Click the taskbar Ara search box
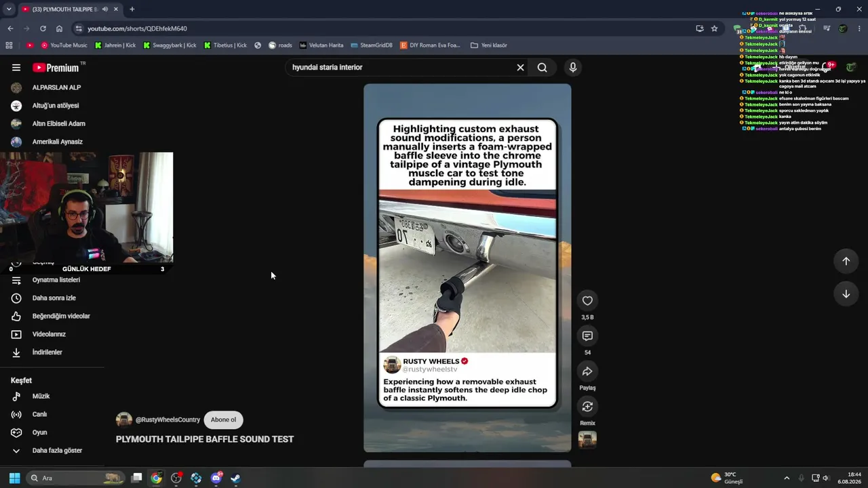The image size is (868, 488). click(x=75, y=478)
